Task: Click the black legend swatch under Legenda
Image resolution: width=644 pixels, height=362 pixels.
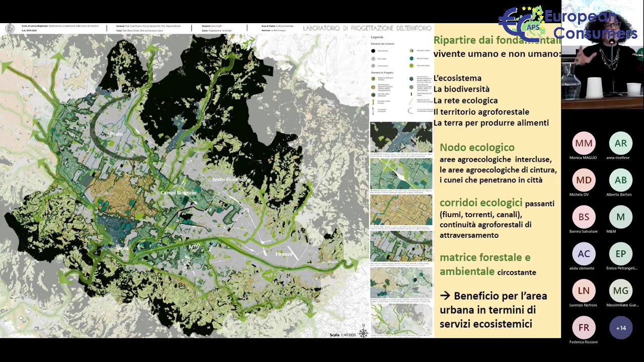Action: click(x=374, y=51)
